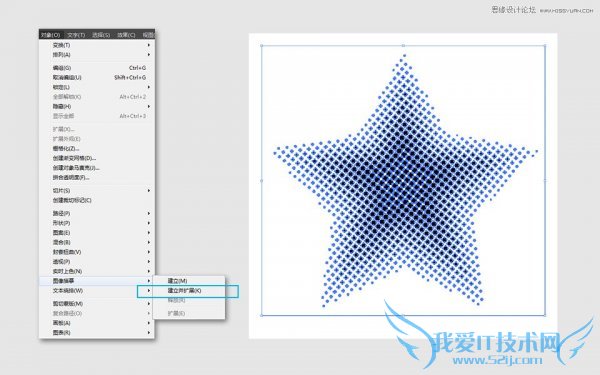Choose 取消编组(U) Ungroup entry
The width and height of the screenshot is (600, 375).
(97, 77)
